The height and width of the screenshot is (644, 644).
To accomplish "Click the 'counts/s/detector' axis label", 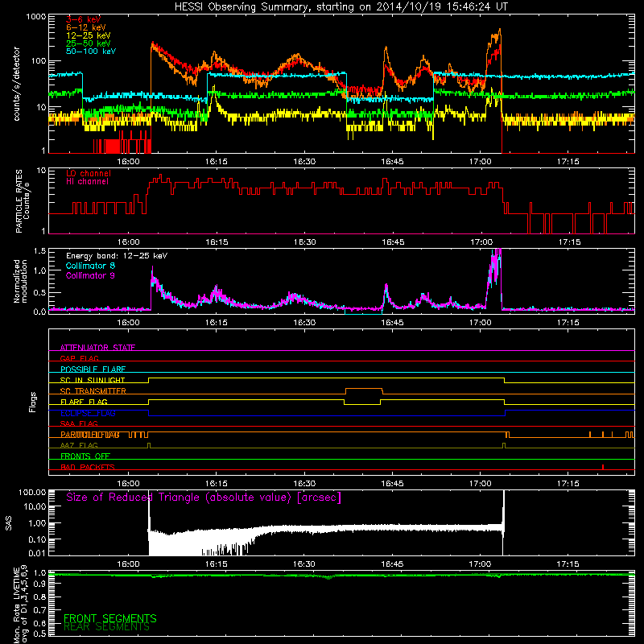I will [x=16, y=84].
